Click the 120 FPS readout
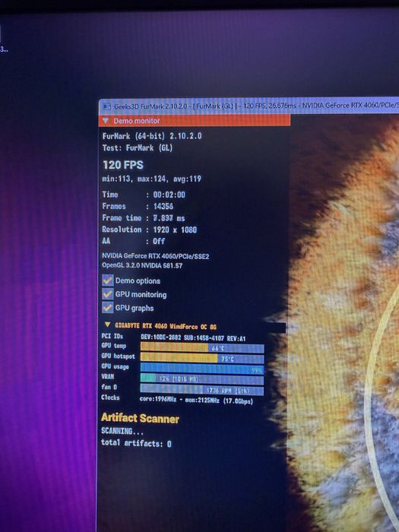Image resolution: width=399 pixels, height=532 pixels. click(123, 165)
